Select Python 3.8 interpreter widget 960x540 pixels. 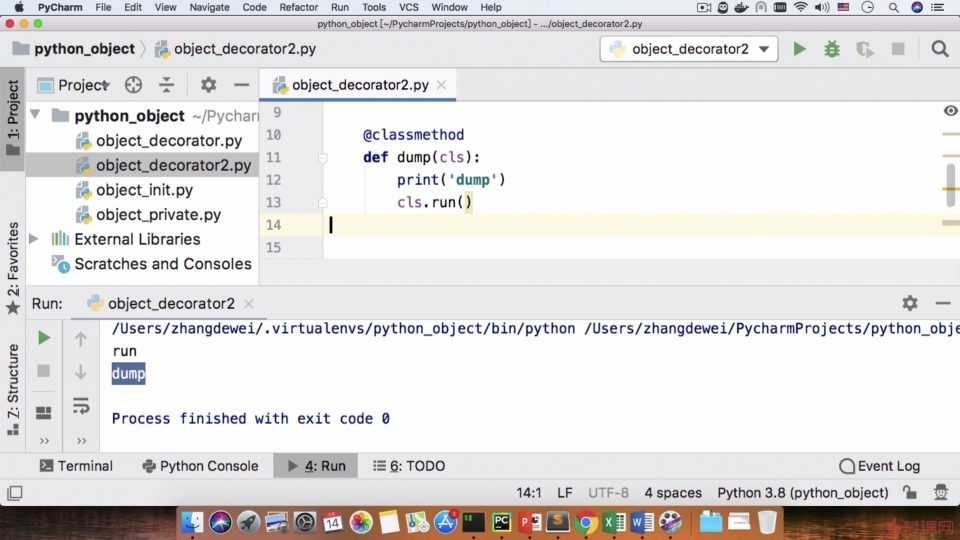[x=803, y=493]
